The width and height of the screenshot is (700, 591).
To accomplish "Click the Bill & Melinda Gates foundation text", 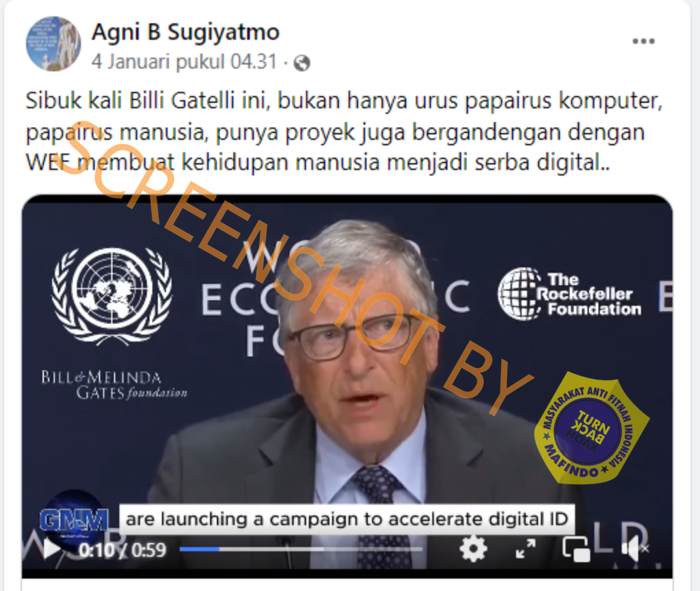I will click(x=114, y=385).
